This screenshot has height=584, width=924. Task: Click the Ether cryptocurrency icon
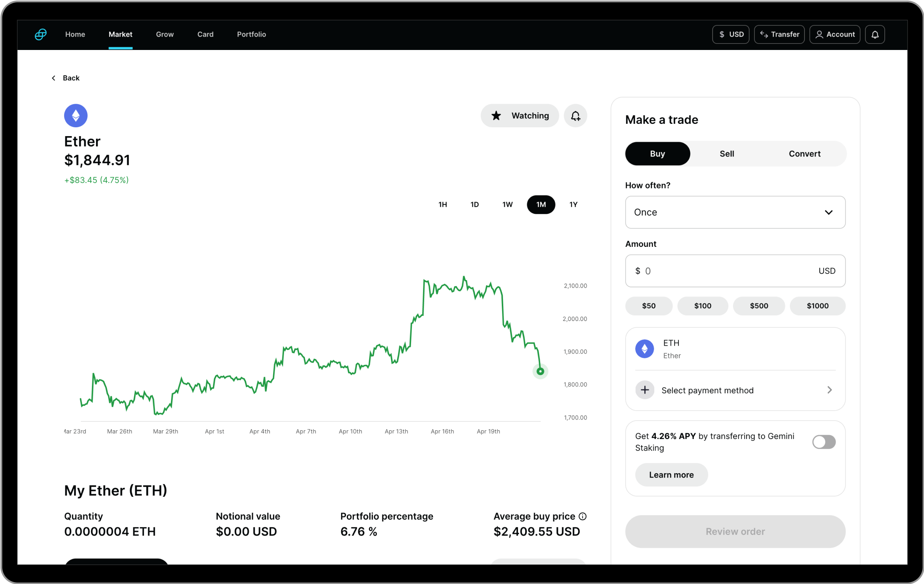pos(75,116)
